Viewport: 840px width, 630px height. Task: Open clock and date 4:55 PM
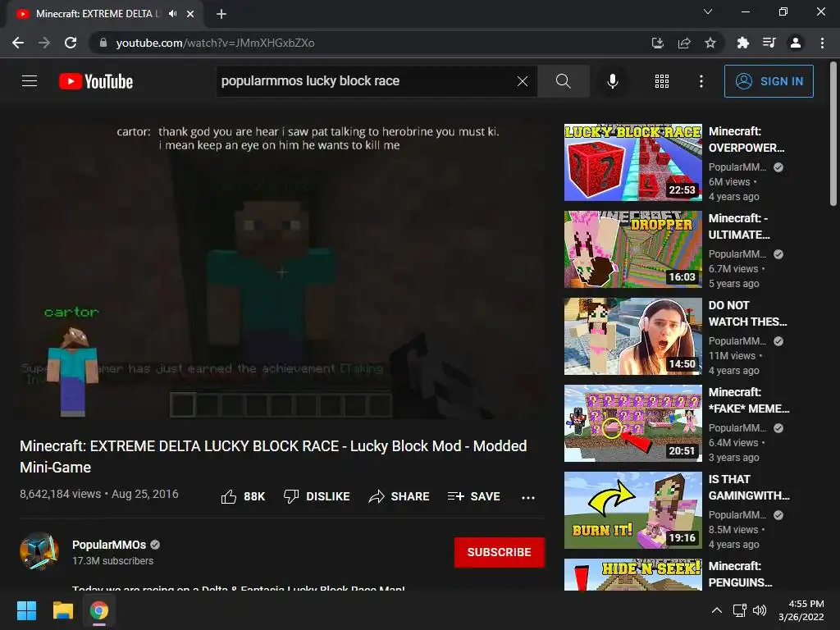[x=801, y=610]
